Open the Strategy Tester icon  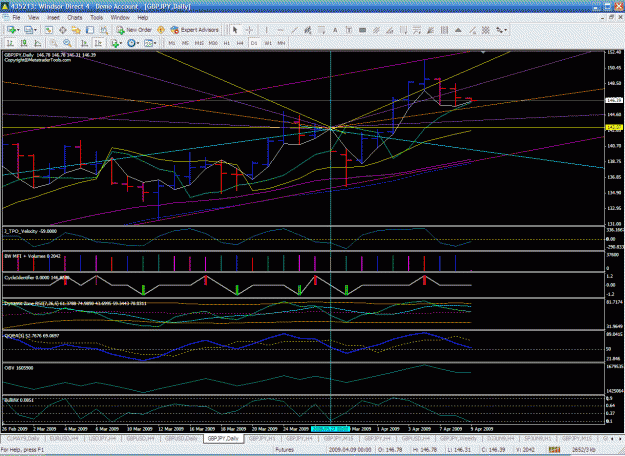point(104,30)
